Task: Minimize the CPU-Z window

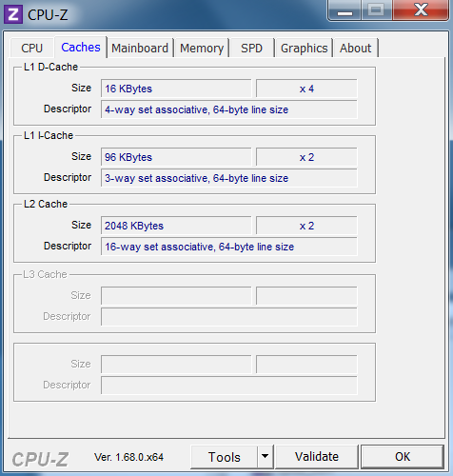Action: click(345, 10)
